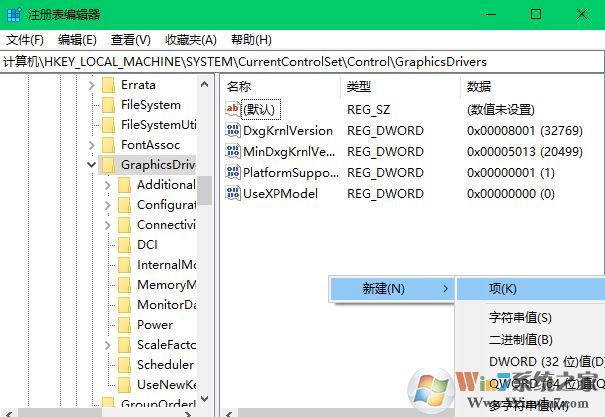The height and width of the screenshot is (417, 605).
Task: Click the PlatformSuppo... DWORD icon
Action: [233, 172]
